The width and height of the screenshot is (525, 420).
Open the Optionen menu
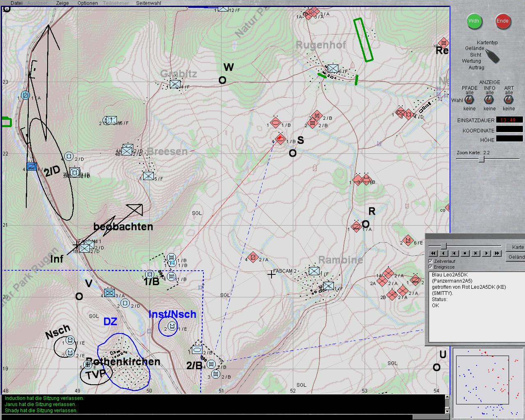coord(87,3)
